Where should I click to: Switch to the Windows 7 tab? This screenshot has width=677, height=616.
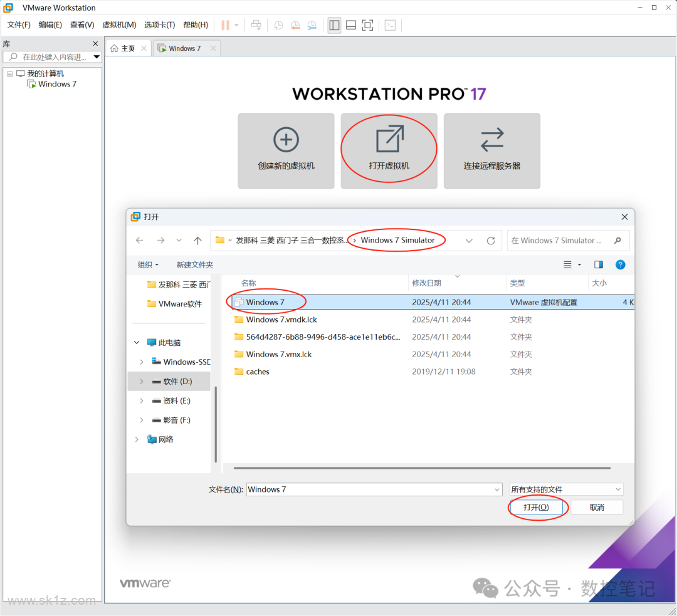click(x=184, y=48)
